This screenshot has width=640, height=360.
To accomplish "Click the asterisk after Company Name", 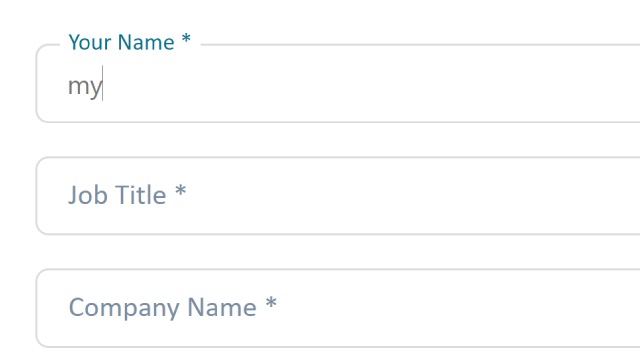I will click(x=271, y=303).
